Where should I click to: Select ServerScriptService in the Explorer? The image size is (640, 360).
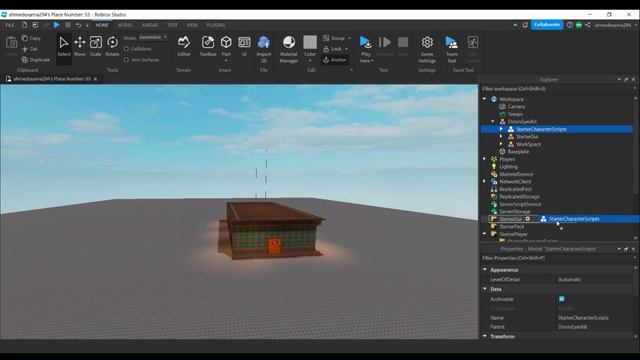(x=520, y=204)
